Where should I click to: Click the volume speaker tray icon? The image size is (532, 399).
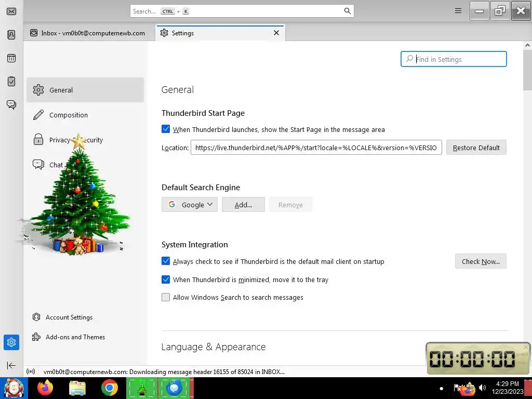482,388
